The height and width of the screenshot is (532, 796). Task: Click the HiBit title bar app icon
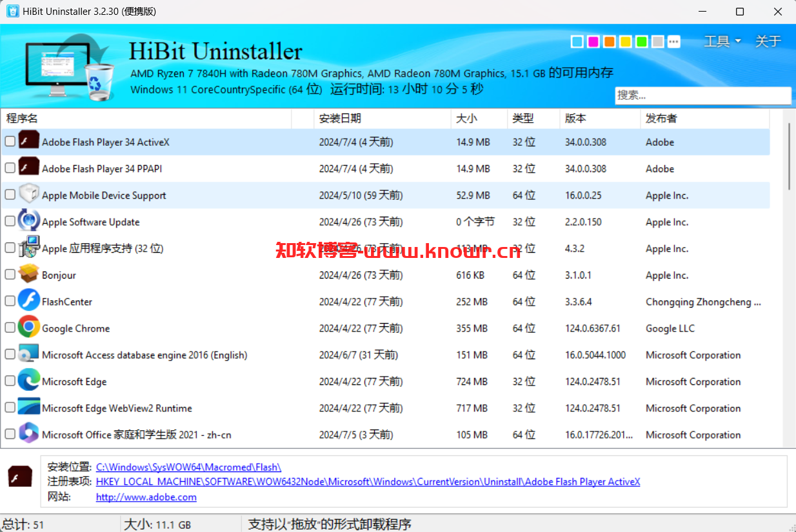[12, 12]
